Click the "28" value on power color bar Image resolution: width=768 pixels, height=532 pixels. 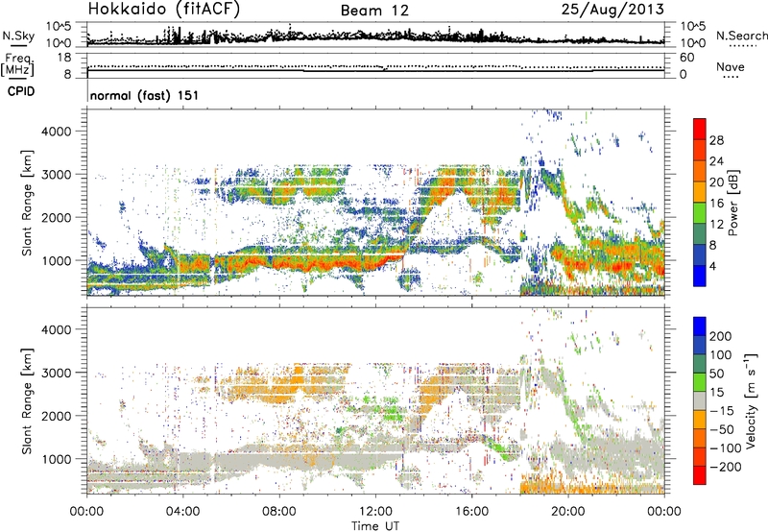pos(716,140)
